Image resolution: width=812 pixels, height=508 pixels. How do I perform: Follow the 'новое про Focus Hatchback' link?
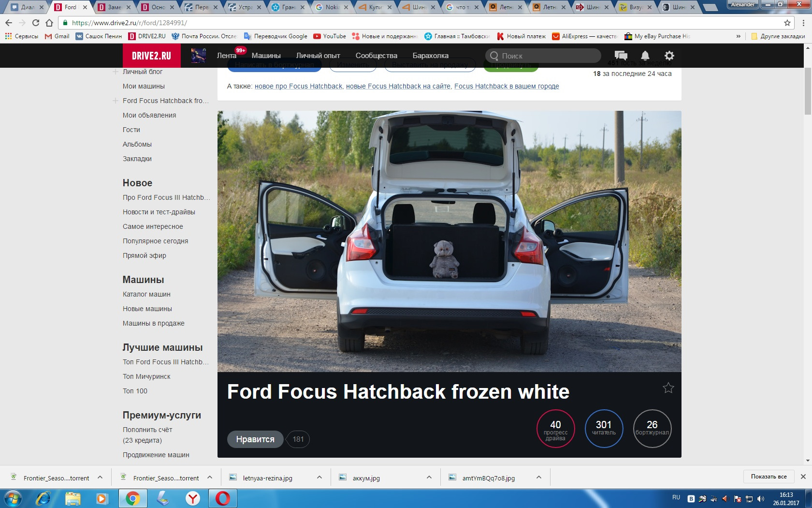pos(299,86)
